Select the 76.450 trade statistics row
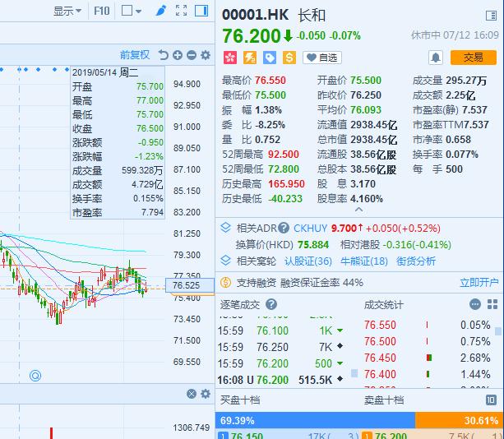 point(428,358)
